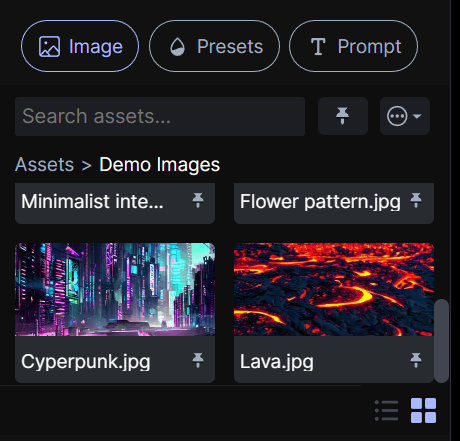This screenshot has width=460, height=441.
Task: Go back to Assets breadcrumb
Action: click(44, 164)
